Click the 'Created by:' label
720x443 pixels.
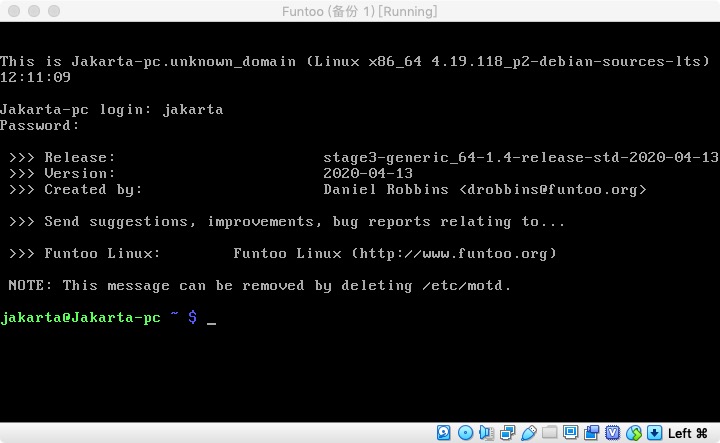coord(93,190)
